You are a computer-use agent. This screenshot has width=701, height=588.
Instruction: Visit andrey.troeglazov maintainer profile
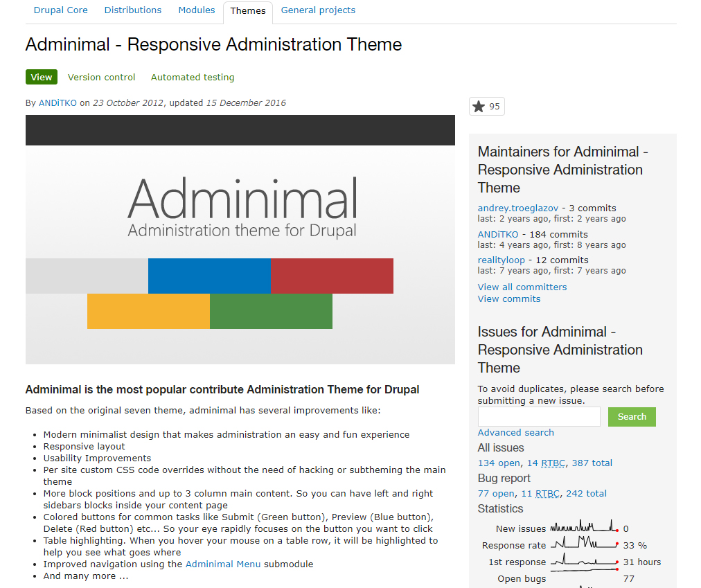pos(517,208)
